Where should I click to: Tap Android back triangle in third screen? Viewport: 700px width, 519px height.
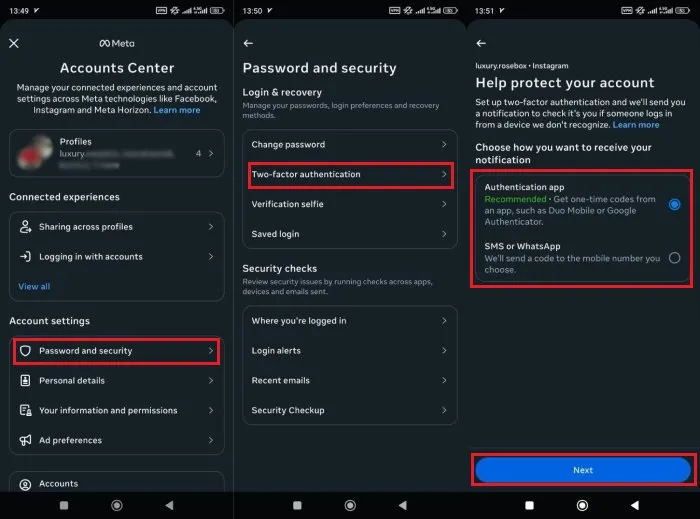[x=635, y=505]
